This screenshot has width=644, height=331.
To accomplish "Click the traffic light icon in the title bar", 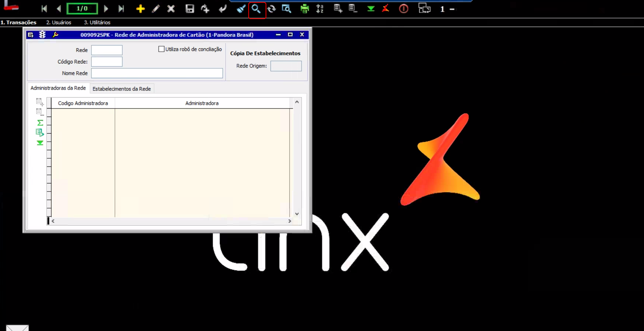I will point(42,35).
